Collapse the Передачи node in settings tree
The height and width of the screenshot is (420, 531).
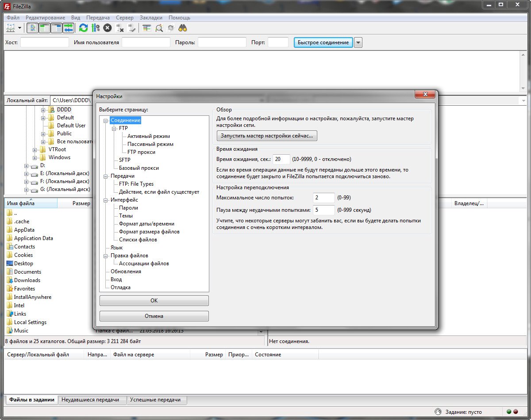tap(106, 176)
